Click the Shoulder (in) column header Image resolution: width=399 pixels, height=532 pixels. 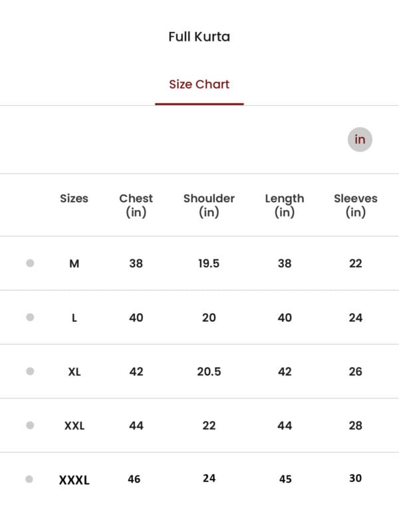click(x=209, y=205)
